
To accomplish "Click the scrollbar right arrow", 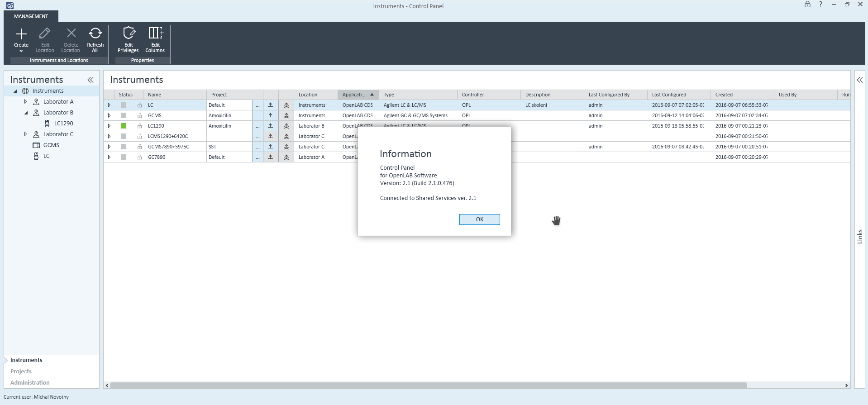I will (846, 386).
